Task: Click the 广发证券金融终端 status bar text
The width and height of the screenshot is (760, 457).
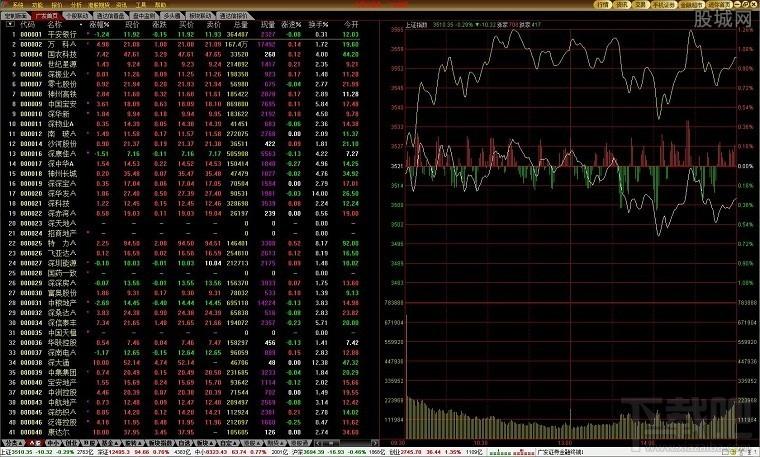Action: click(x=561, y=452)
